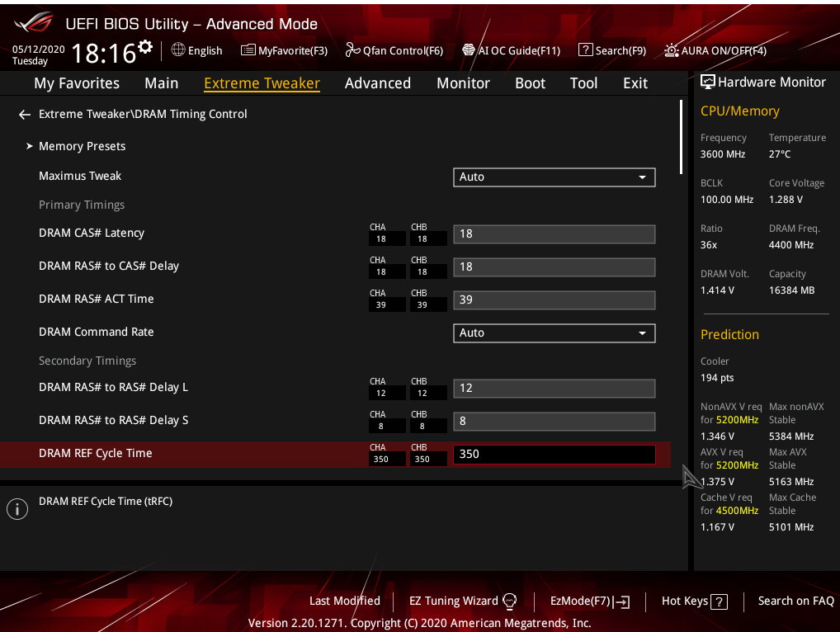Open the DRAM Command Rate dropdown
Viewport: 840px width, 632px height.
tap(554, 333)
